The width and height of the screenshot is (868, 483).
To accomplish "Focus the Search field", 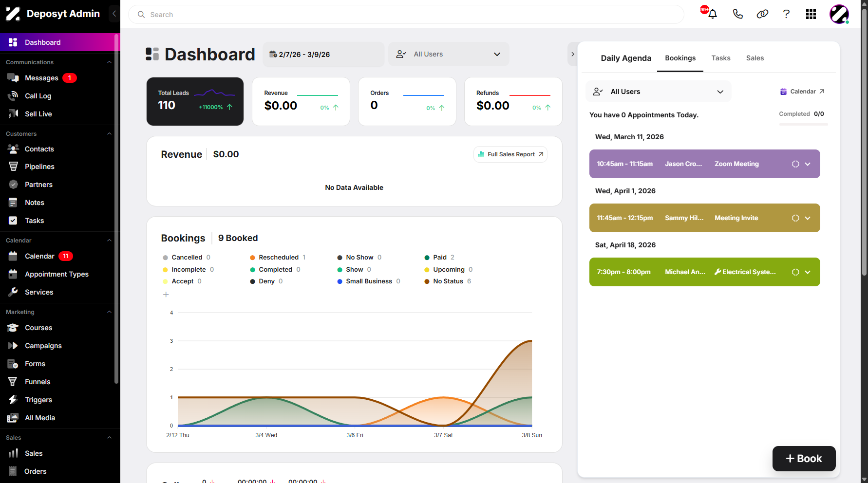I will pyautogui.click(x=406, y=15).
